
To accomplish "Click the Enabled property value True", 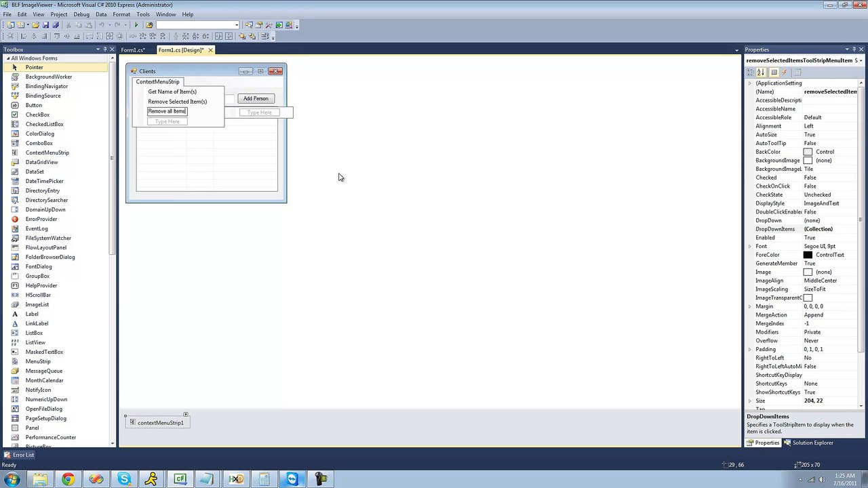I will pos(830,238).
